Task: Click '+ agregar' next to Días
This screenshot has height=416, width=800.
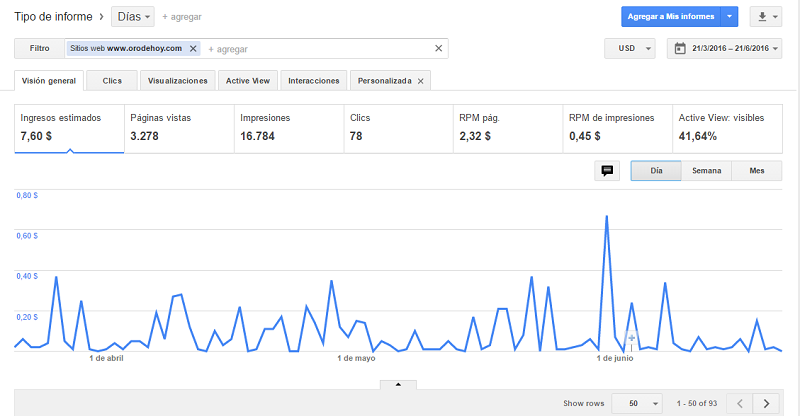Action: [182, 17]
